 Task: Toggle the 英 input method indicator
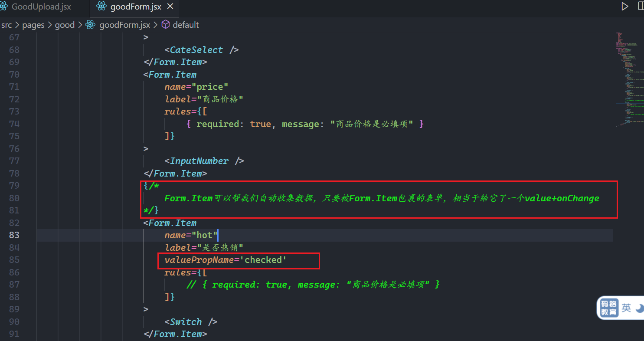[626, 308]
